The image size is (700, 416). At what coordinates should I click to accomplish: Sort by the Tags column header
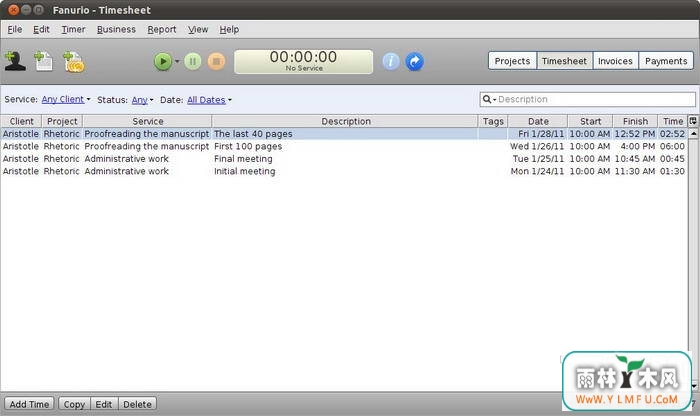(493, 121)
